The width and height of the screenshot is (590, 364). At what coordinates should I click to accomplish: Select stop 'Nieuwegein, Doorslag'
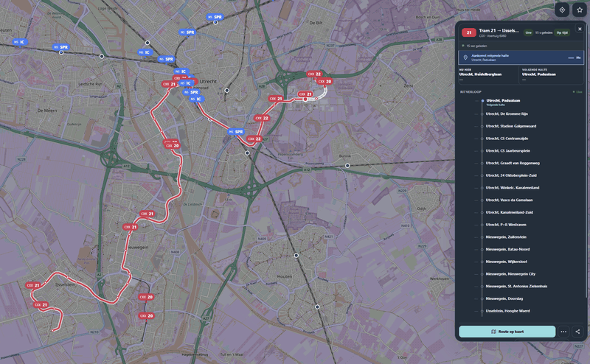(504, 298)
